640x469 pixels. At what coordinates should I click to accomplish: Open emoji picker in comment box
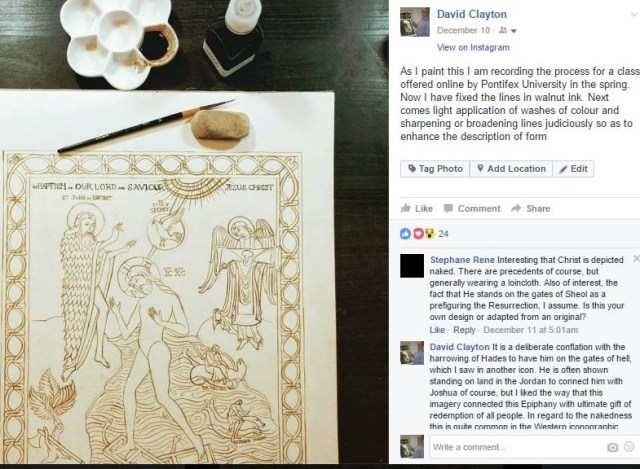coord(629,447)
